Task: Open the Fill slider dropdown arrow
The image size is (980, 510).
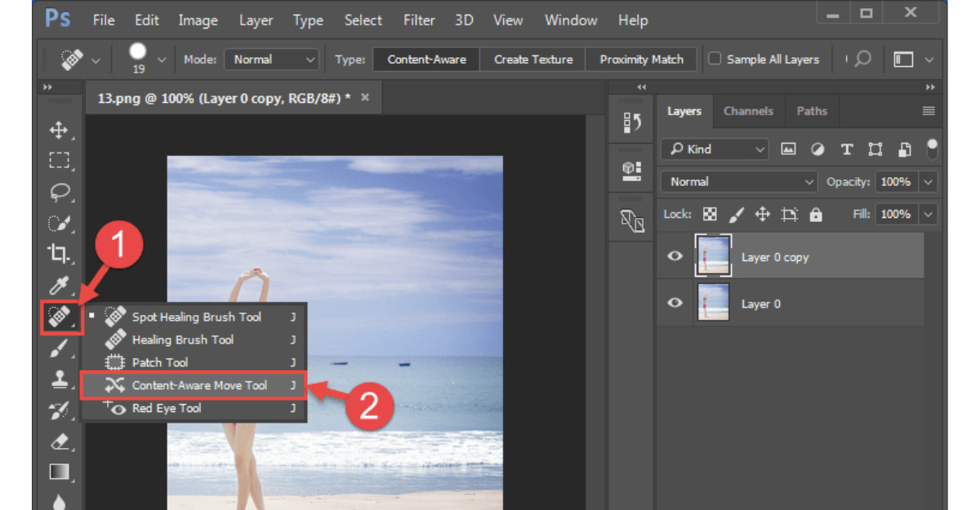Action: coord(929,215)
